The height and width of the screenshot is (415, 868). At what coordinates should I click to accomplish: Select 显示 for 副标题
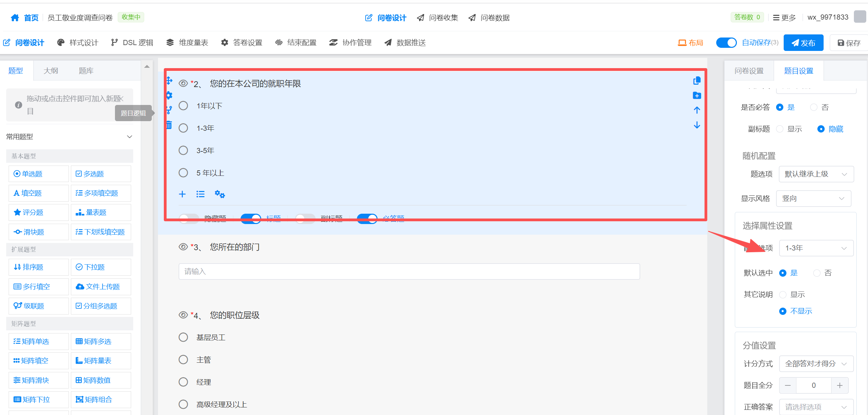(x=780, y=129)
